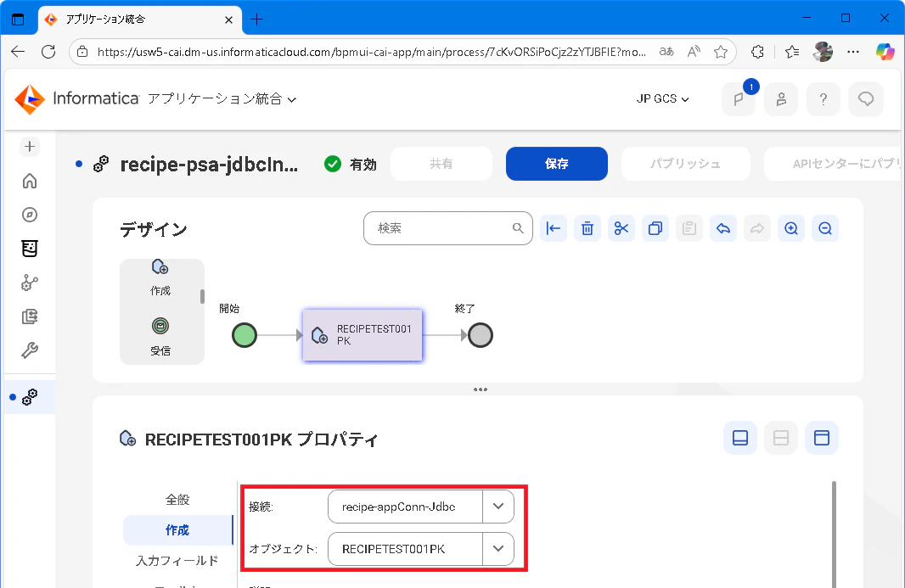Click the properties panel vertical scrollbar
The width and height of the screenshot is (905, 588).
click(834, 534)
